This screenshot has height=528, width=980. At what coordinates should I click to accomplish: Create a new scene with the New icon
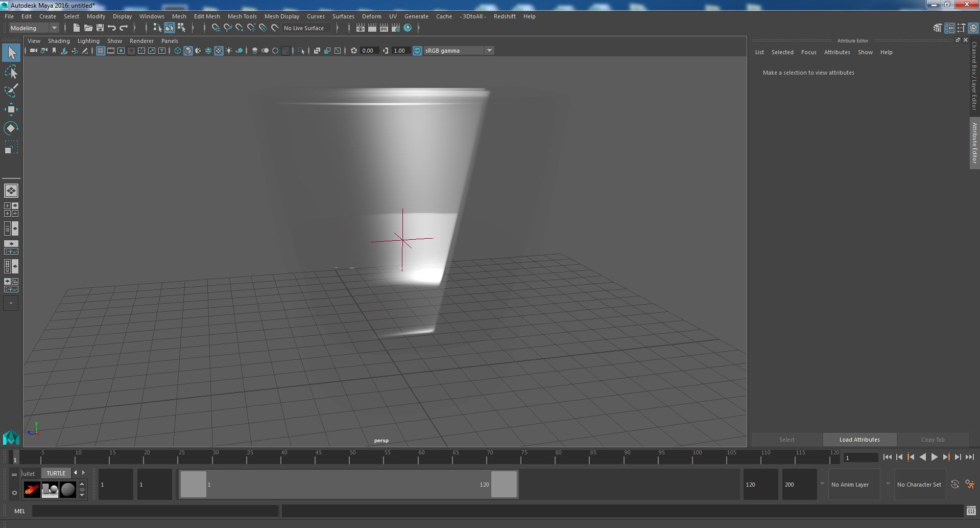[x=77, y=28]
